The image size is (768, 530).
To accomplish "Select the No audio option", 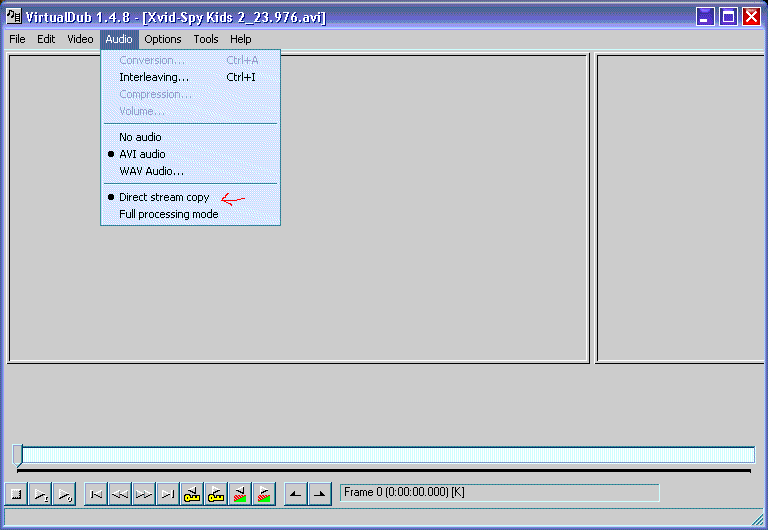I will point(190,137).
